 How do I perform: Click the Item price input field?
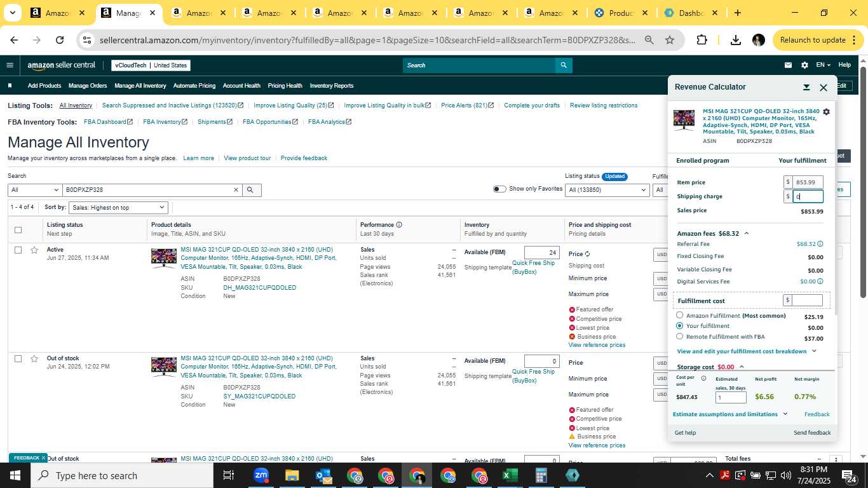click(808, 182)
